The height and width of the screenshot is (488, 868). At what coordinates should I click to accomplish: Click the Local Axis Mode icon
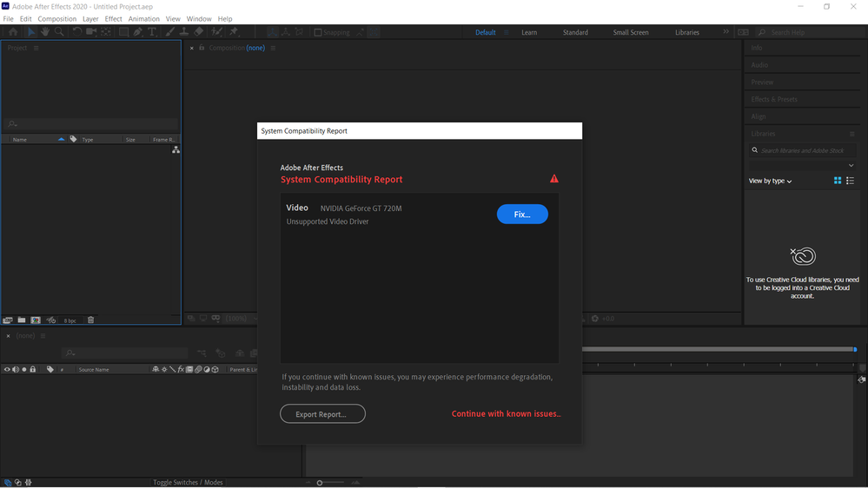(x=272, y=32)
